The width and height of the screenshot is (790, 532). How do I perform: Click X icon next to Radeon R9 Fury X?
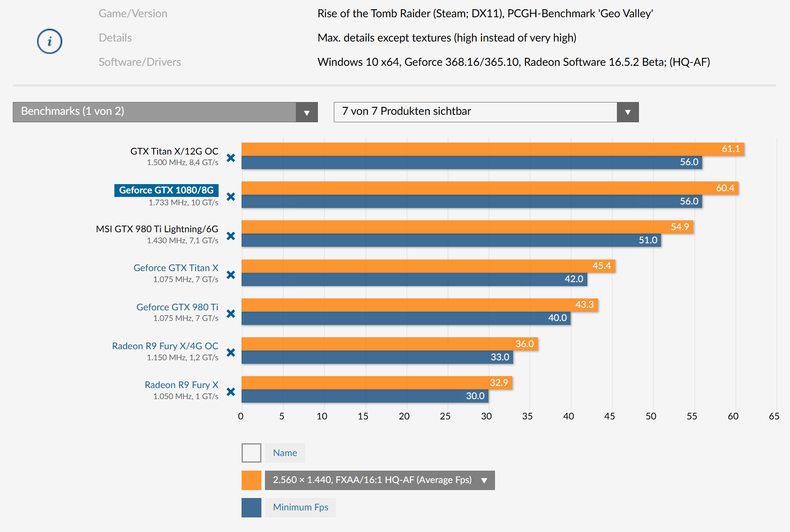[x=231, y=392]
